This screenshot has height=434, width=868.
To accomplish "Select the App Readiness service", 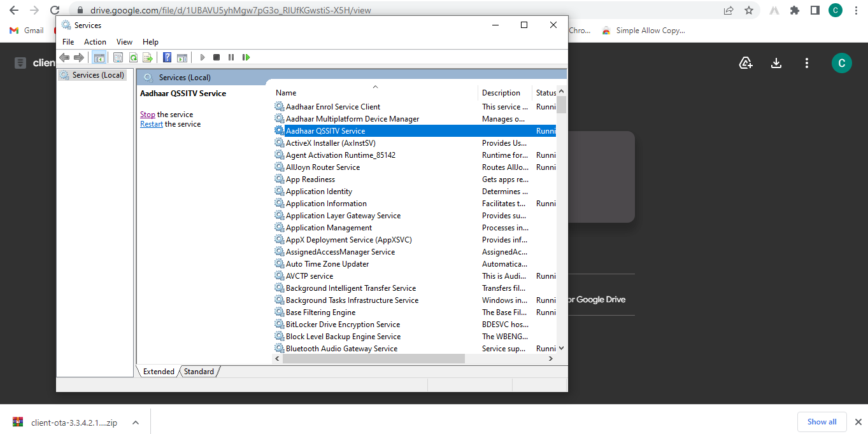I will [x=415, y=179].
